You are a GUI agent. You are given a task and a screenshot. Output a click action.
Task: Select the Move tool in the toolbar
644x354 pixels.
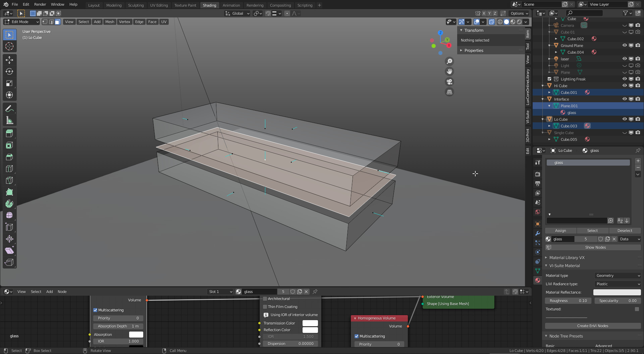tap(9, 60)
